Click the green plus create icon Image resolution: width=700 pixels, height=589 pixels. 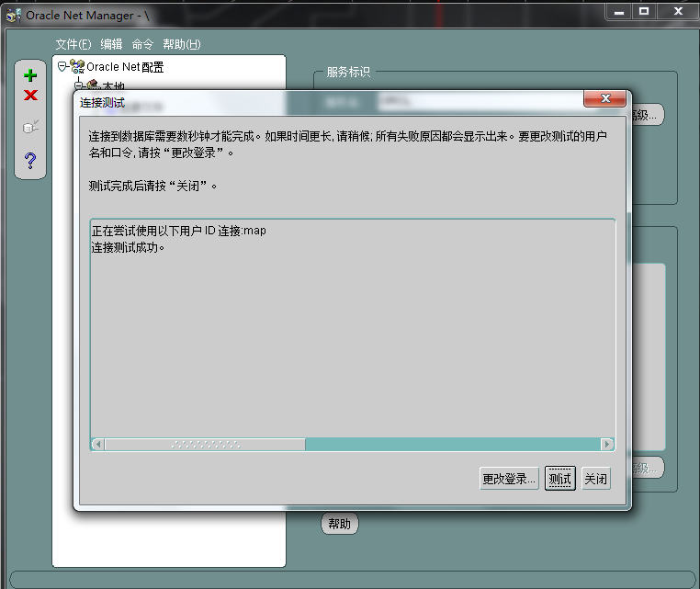tap(30, 75)
